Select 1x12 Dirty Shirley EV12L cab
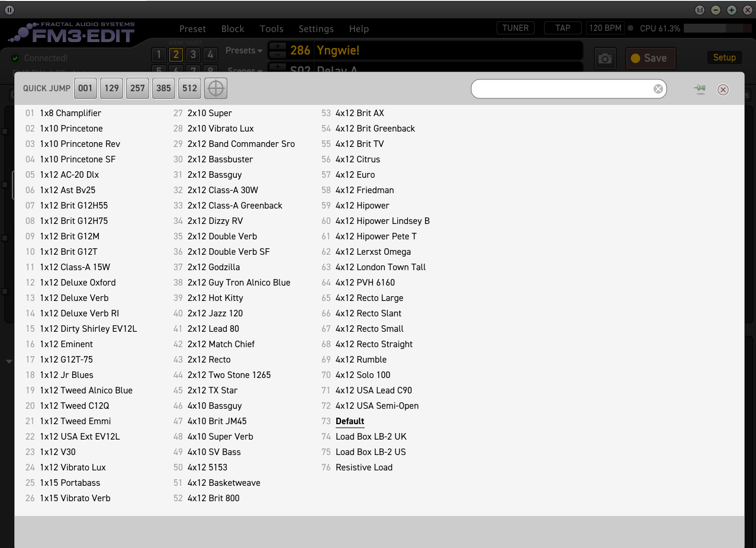756x548 pixels. (88, 329)
